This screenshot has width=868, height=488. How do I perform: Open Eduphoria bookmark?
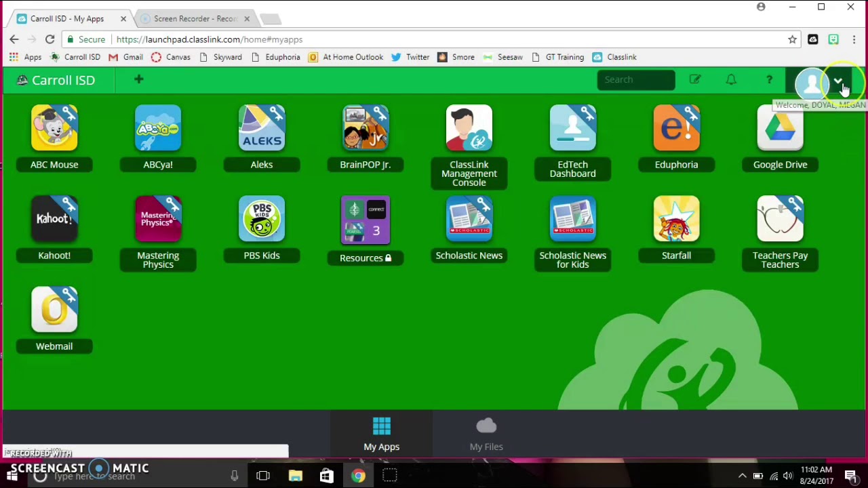coord(276,57)
